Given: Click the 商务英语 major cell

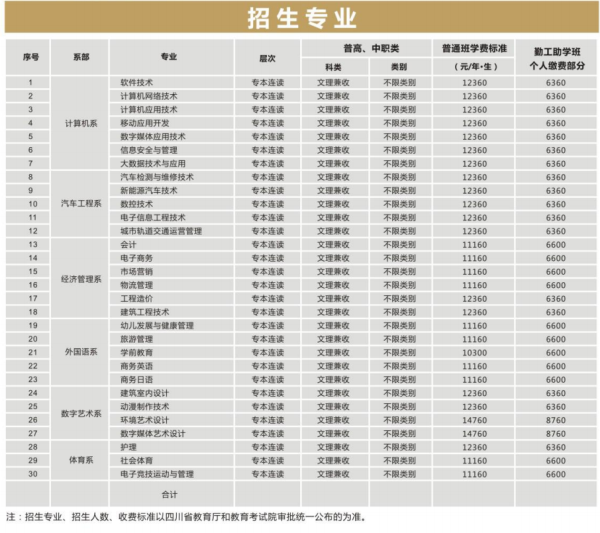Looking at the screenshot, I should point(171,366).
